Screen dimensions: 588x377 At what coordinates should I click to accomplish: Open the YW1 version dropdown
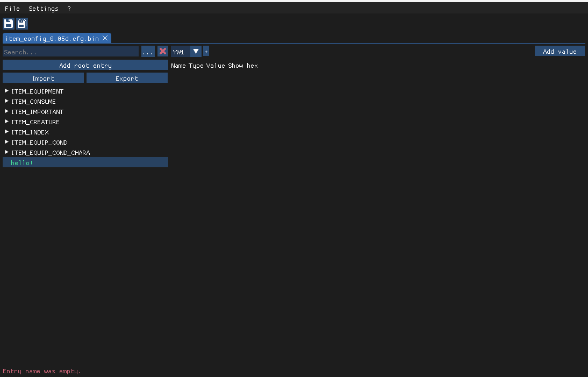(195, 51)
